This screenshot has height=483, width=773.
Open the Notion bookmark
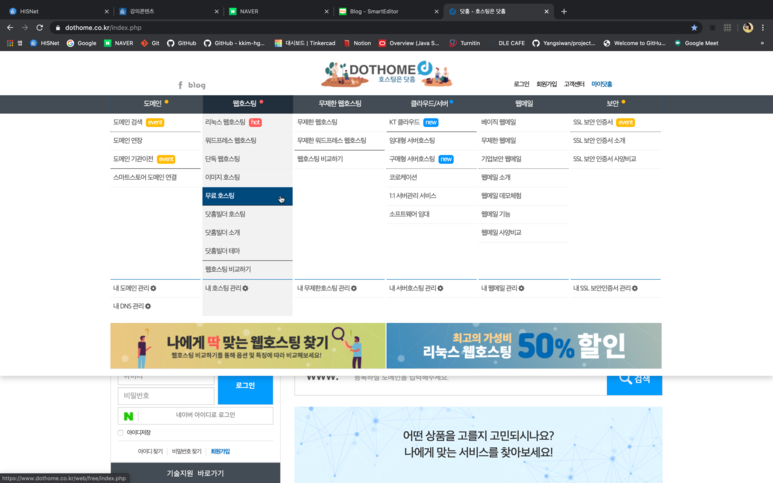(357, 43)
